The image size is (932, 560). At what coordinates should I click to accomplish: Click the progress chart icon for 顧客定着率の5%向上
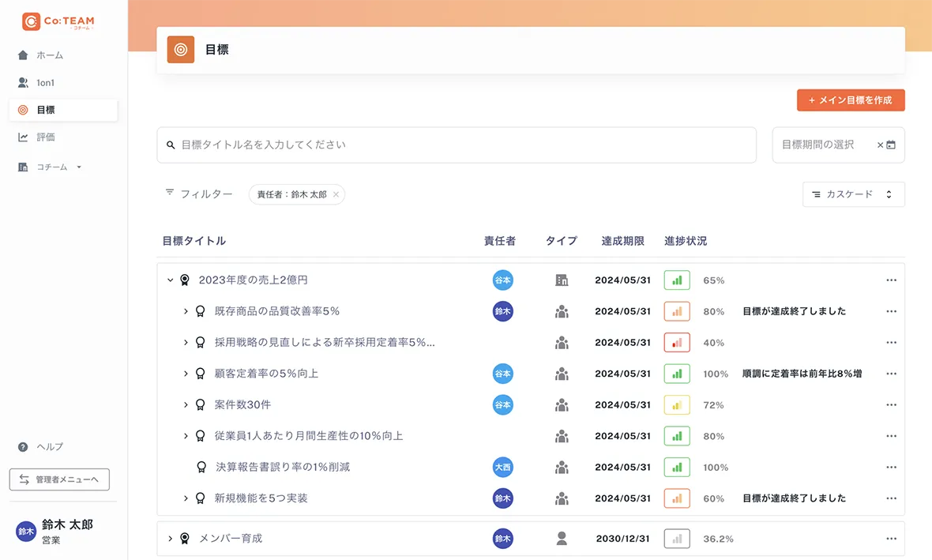click(x=677, y=374)
